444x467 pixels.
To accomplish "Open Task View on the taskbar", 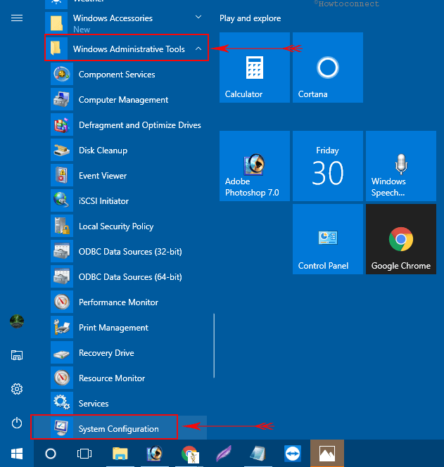I will [x=84, y=454].
